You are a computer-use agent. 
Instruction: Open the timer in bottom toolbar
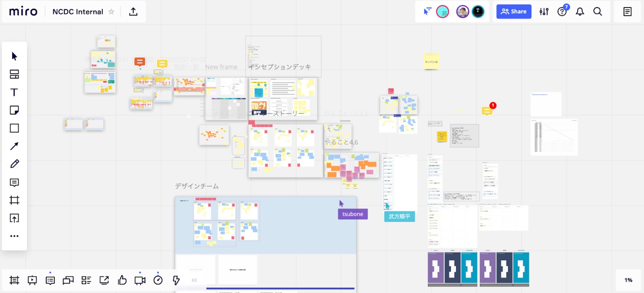pyautogui.click(x=158, y=280)
